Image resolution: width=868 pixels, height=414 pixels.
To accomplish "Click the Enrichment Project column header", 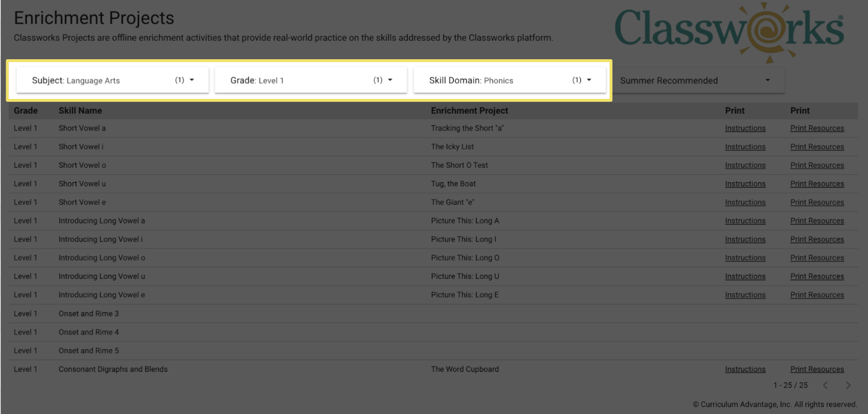I will 470,110.
